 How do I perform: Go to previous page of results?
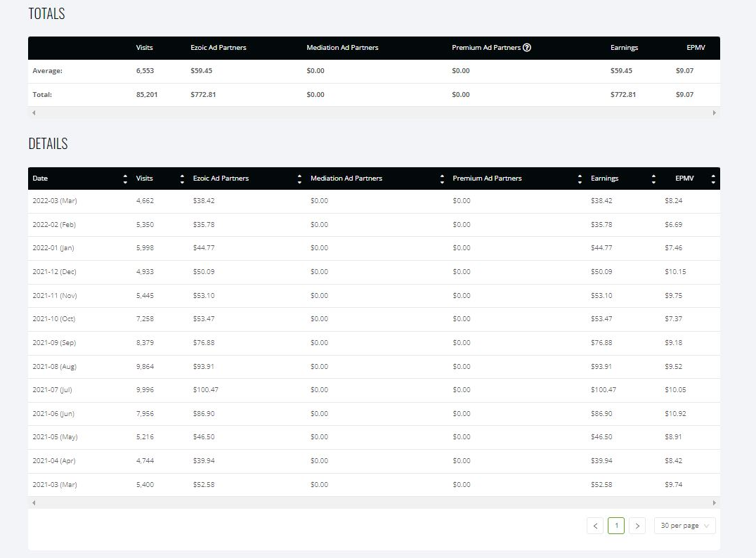[x=595, y=526]
